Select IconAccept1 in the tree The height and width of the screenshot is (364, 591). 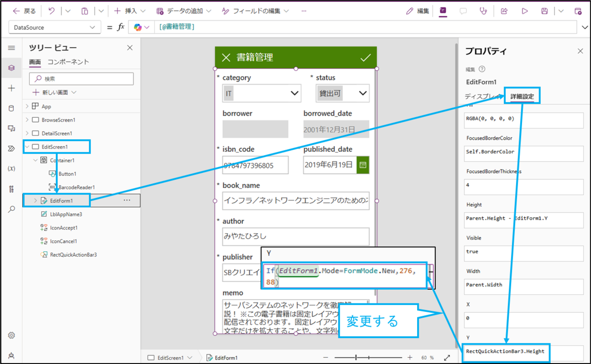(64, 228)
